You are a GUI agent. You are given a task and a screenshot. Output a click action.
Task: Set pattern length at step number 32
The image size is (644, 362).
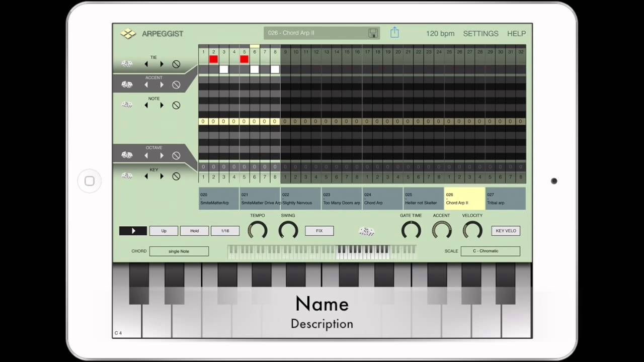pos(521,52)
